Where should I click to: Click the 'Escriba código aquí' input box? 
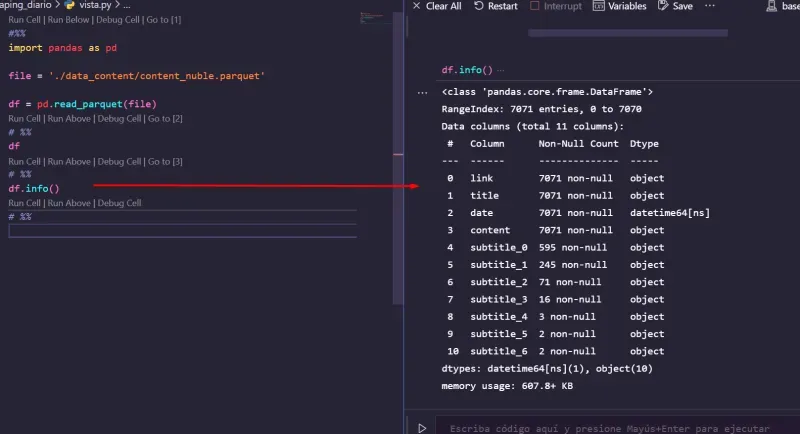[617, 428]
